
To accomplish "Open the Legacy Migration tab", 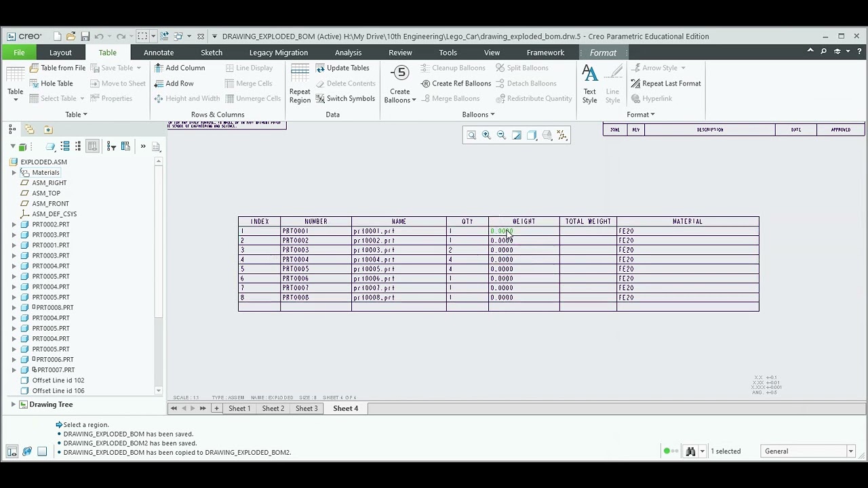I will coord(279,52).
